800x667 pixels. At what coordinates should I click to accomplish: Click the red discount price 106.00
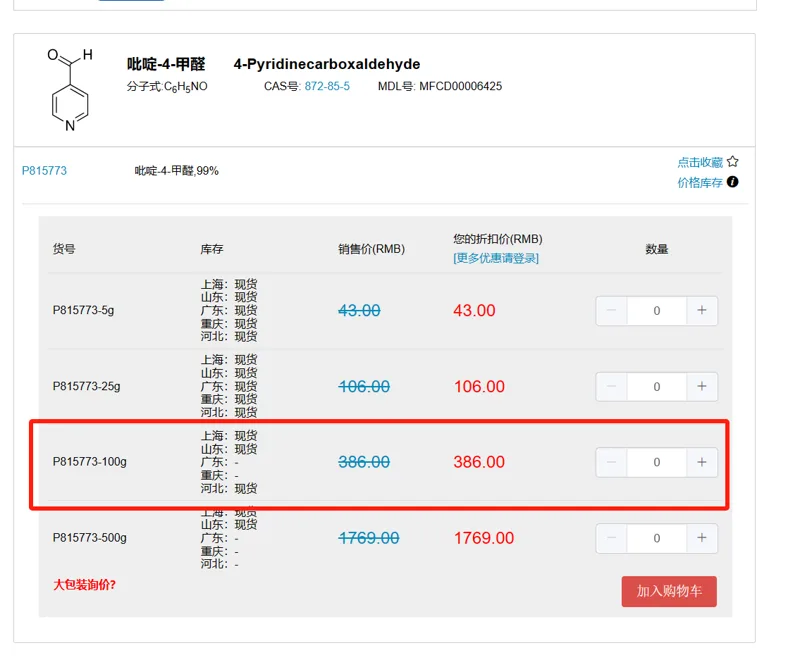coord(480,387)
